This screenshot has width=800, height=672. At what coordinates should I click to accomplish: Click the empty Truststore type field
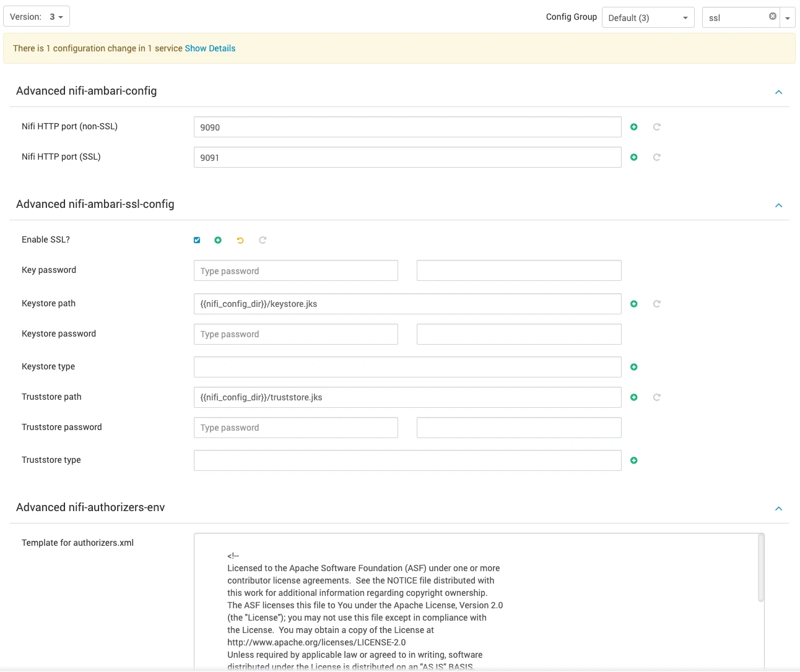(407, 460)
